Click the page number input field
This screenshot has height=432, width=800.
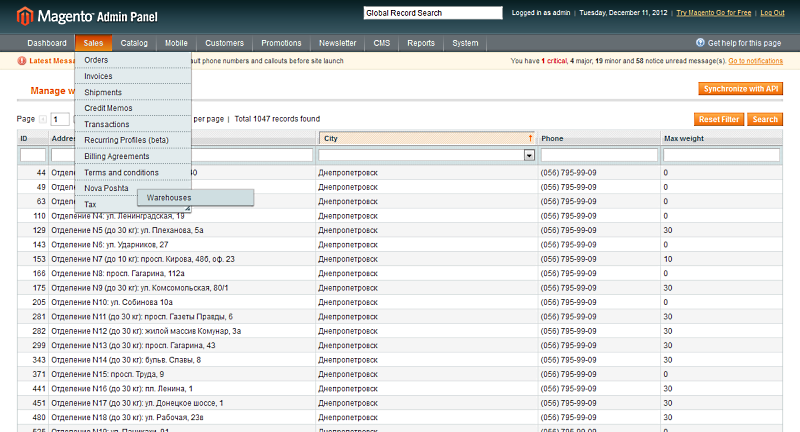pos(60,119)
